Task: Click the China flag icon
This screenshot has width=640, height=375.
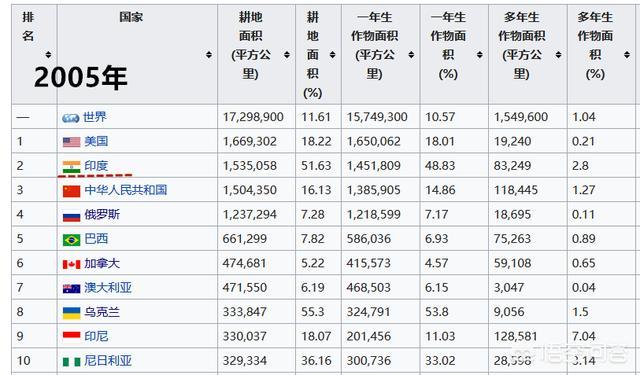Action: coord(71,191)
